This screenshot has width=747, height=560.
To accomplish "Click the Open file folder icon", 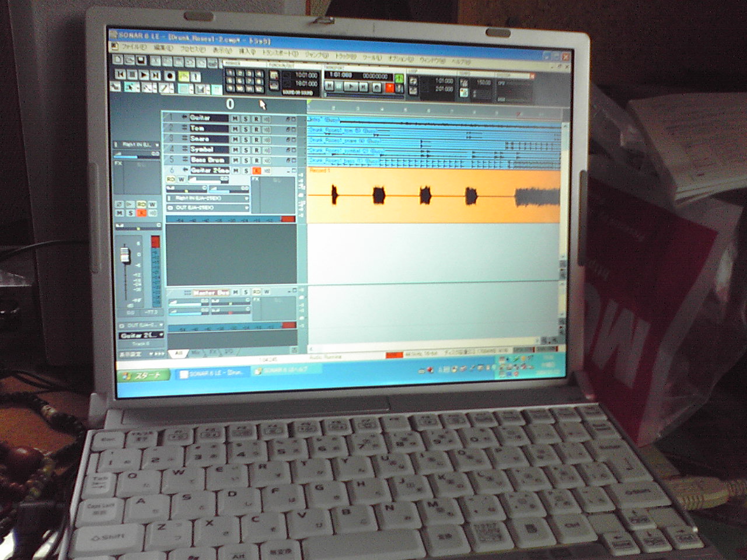I will pyautogui.click(x=128, y=60).
